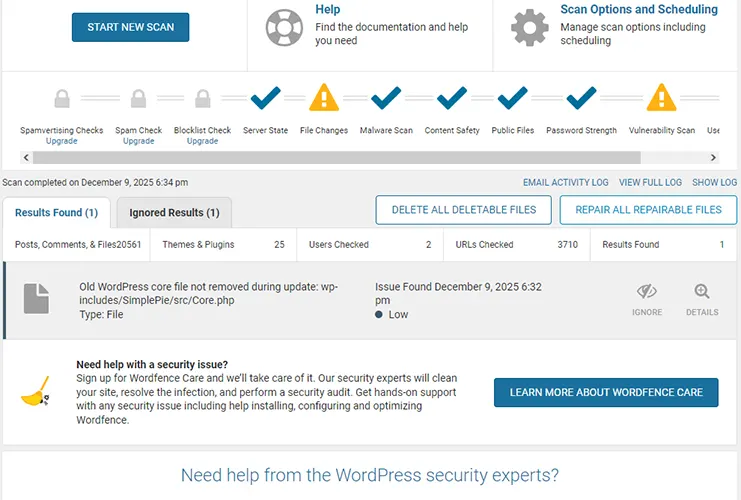Click Show Log link

tap(714, 182)
